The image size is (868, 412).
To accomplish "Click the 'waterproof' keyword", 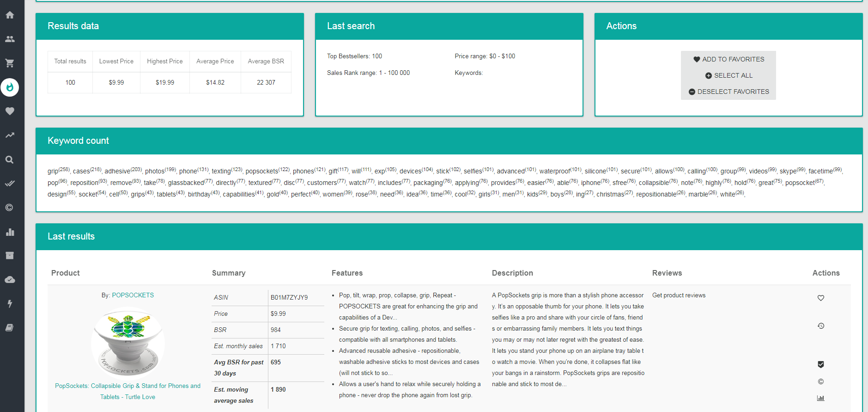I will (555, 171).
